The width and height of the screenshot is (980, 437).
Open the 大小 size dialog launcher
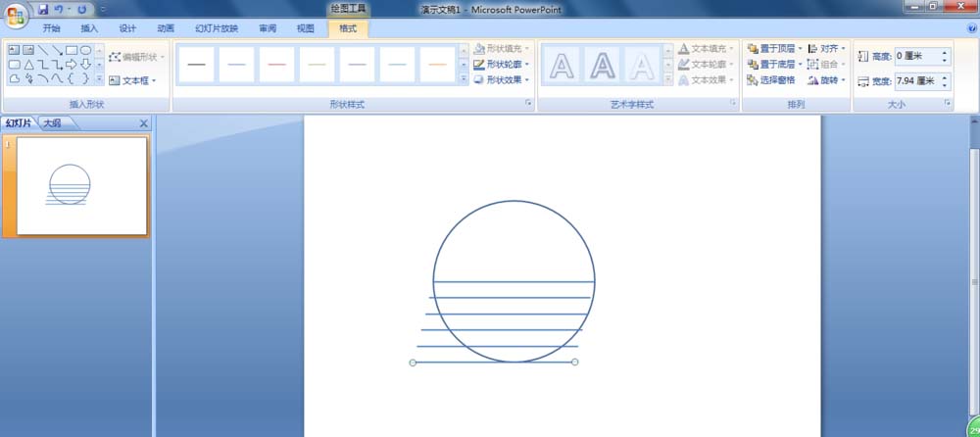pos(948,103)
